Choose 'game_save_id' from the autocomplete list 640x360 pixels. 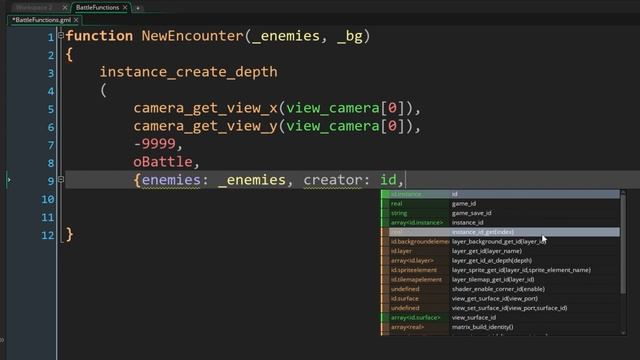point(500,213)
